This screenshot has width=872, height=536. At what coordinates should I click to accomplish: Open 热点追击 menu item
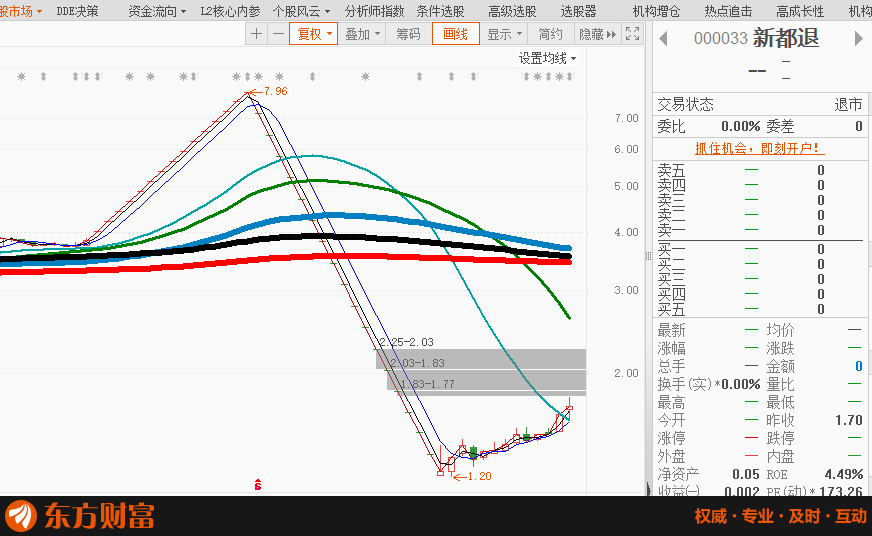click(x=728, y=11)
